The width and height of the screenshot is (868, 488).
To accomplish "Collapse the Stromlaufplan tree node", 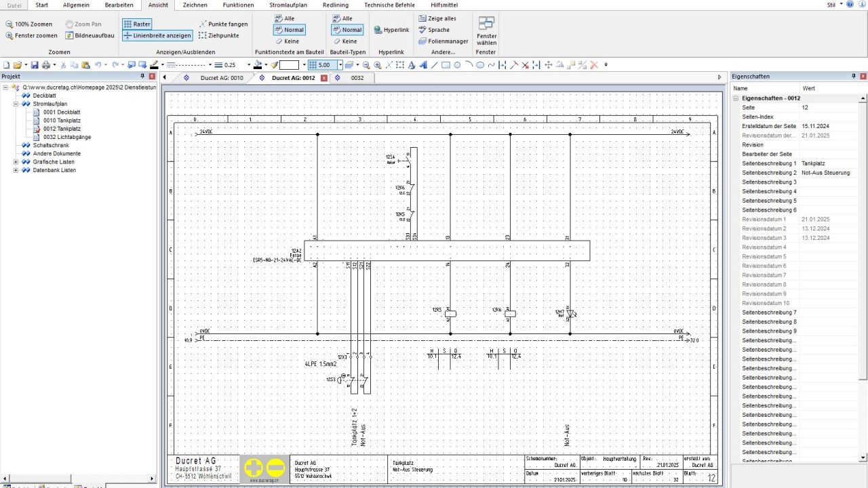I will 16,104.
